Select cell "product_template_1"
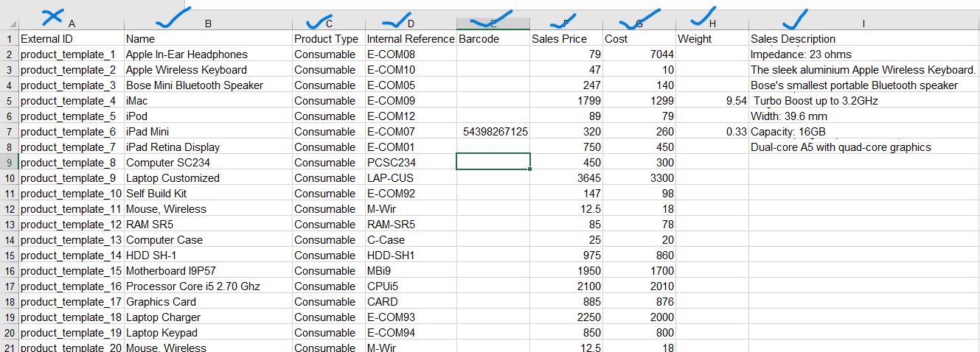Image resolution: width=980 pixels, height=352 pixels. point(72,54)
